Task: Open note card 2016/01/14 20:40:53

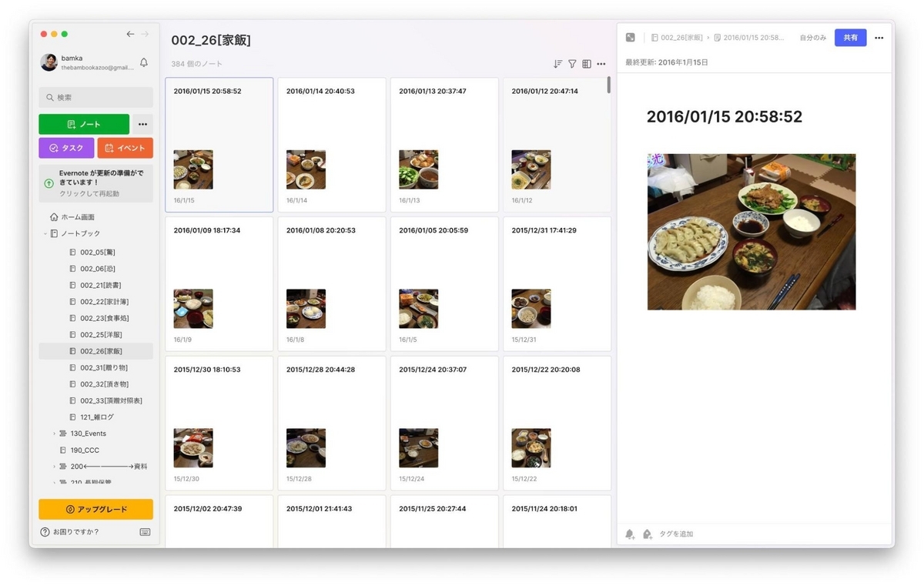Action: coord(332,145)
